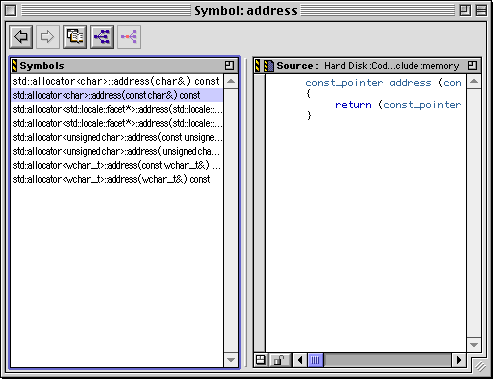
Task: Click the Symbol: address window title
Action: 246,11
